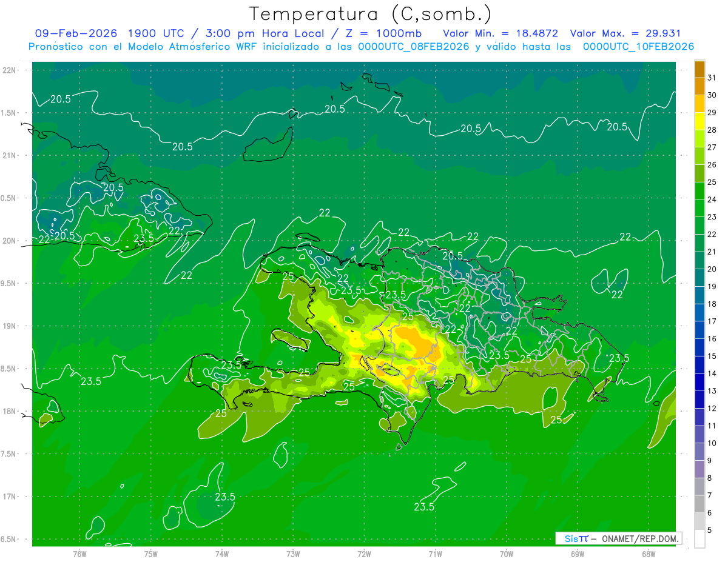The width and height of the screenshot is (728, 562).
Task: Click the legend value "29"
Action: [x=712, y=112]
